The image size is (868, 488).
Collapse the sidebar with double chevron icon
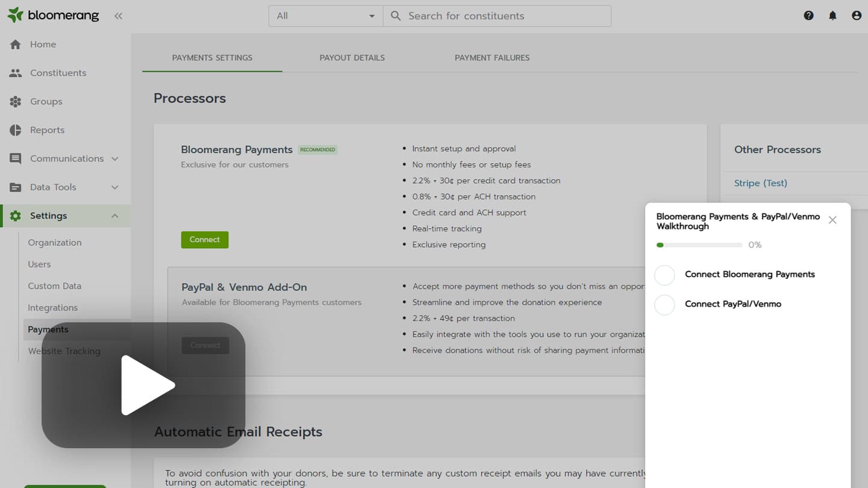[x=118, y=16]
